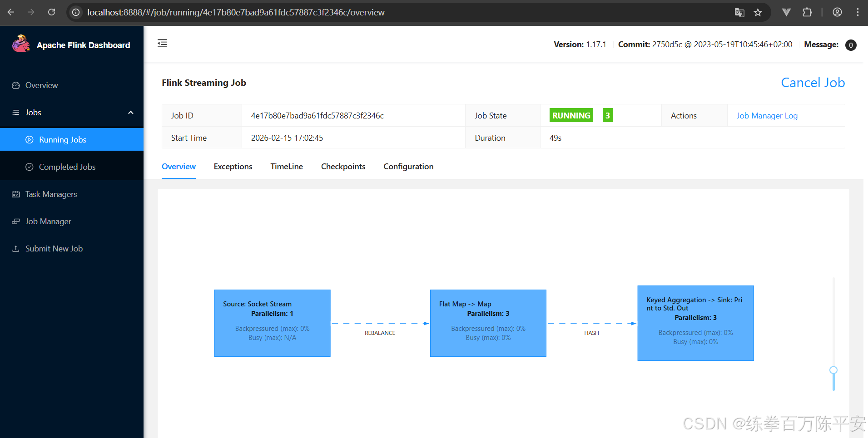The image size is (868, 438).
Task: Open the V-shaped extension icon
Action: pos(786,12)
